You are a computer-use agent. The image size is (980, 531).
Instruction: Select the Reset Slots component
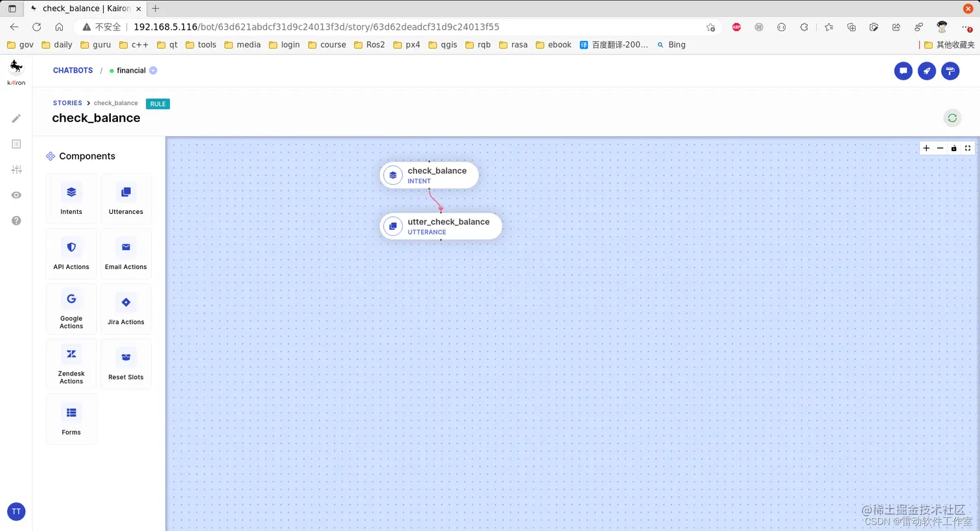[126, 364]
